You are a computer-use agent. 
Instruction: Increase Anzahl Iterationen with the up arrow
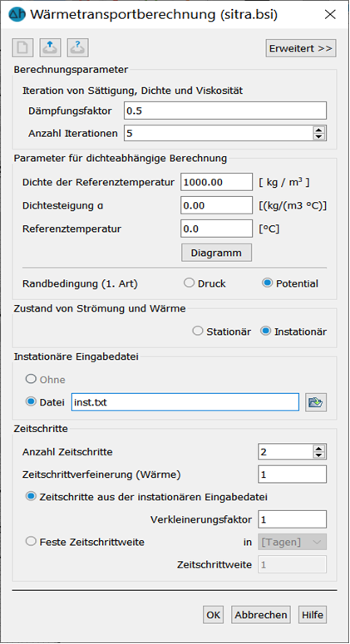pos(318,130)
